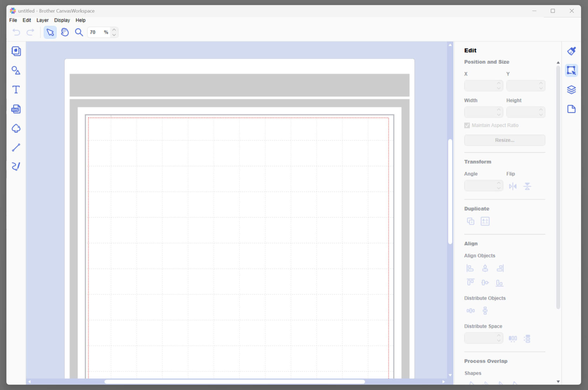Open the File menu
This screenshot has height=390, width=588.
tap(13, 20)
